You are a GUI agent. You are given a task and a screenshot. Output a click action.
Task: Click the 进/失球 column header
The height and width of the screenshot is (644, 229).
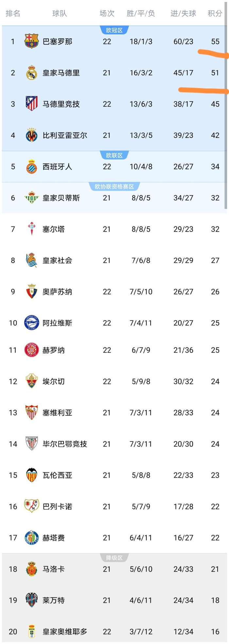pos(183,13)
